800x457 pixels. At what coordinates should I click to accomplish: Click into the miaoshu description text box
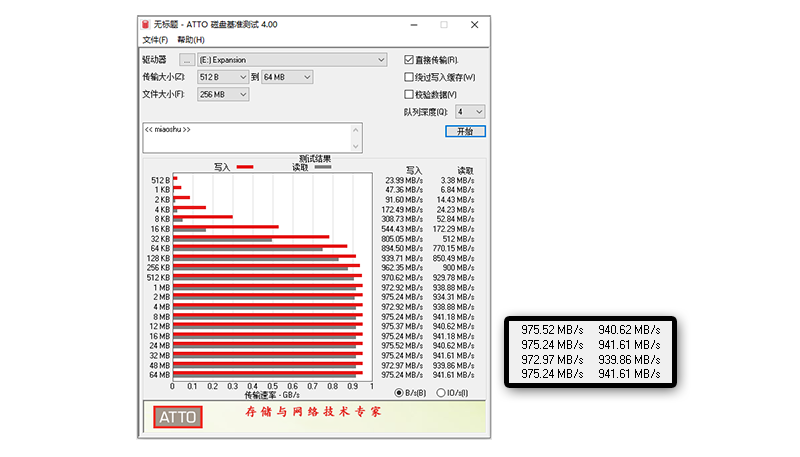247,138
